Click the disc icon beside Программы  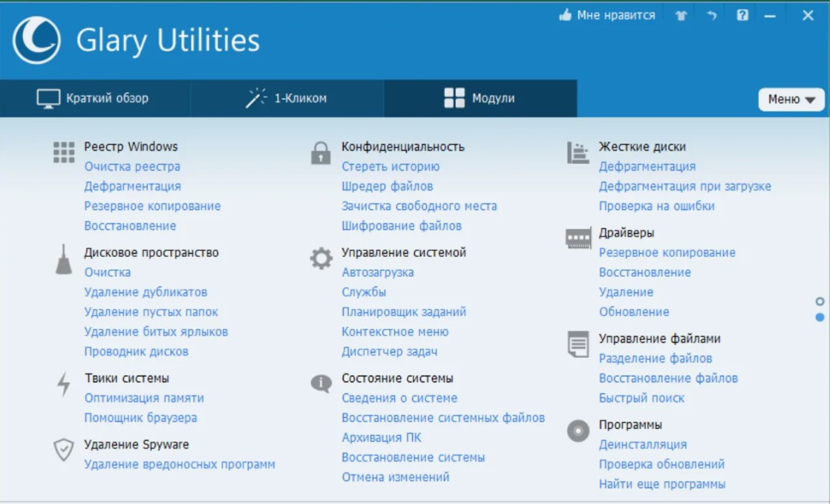578,431
